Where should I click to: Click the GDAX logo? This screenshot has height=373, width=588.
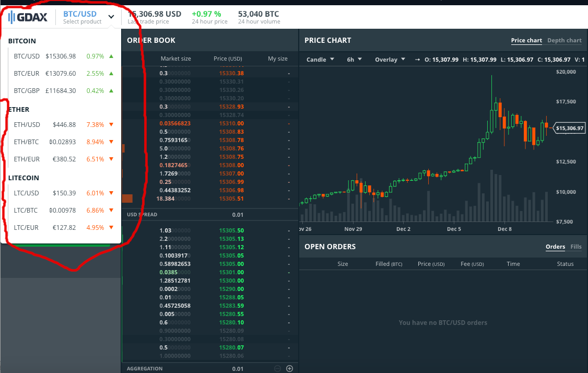(x=28, y=17)
